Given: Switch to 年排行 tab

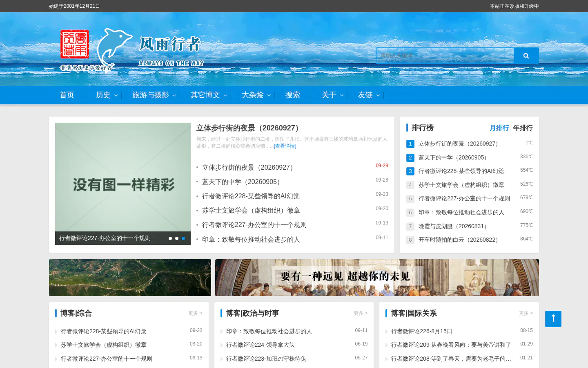Looking at the screenshot, I should [x=523, y=128].
